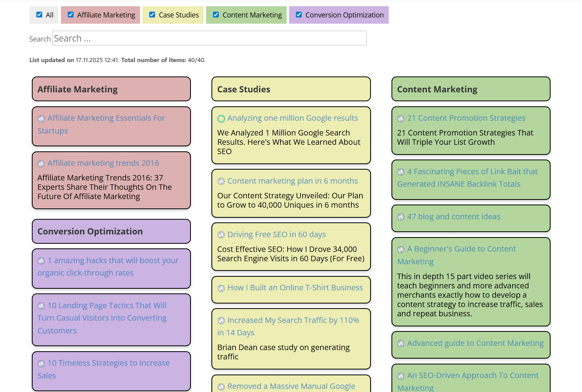This screenshot has height=392, width=582.
Task: Select the Case Studies category header box
Action: (x=291, y=89)
